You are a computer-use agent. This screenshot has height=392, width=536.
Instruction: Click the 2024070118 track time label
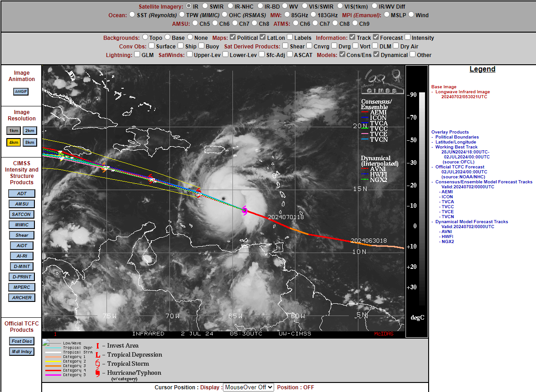pyautogui.click(x=286, y=217)
